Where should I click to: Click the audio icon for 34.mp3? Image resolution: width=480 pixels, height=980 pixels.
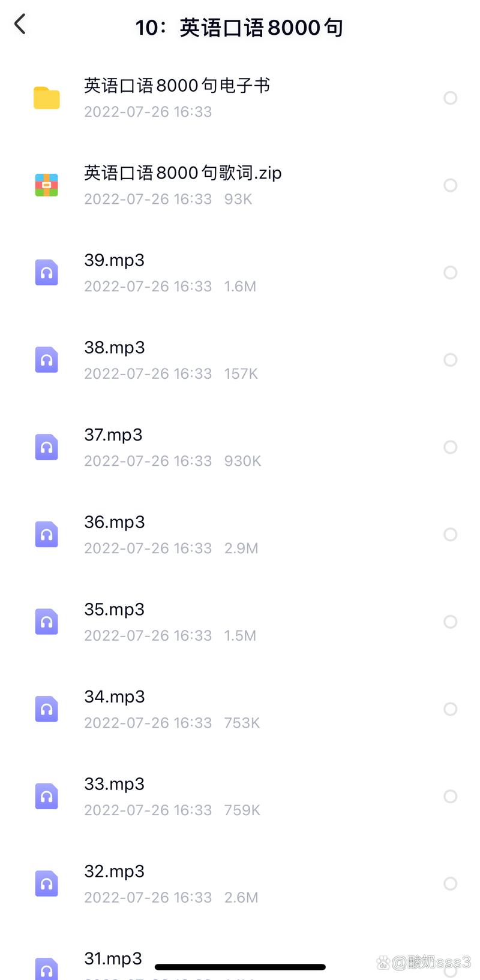coord(46,709)
